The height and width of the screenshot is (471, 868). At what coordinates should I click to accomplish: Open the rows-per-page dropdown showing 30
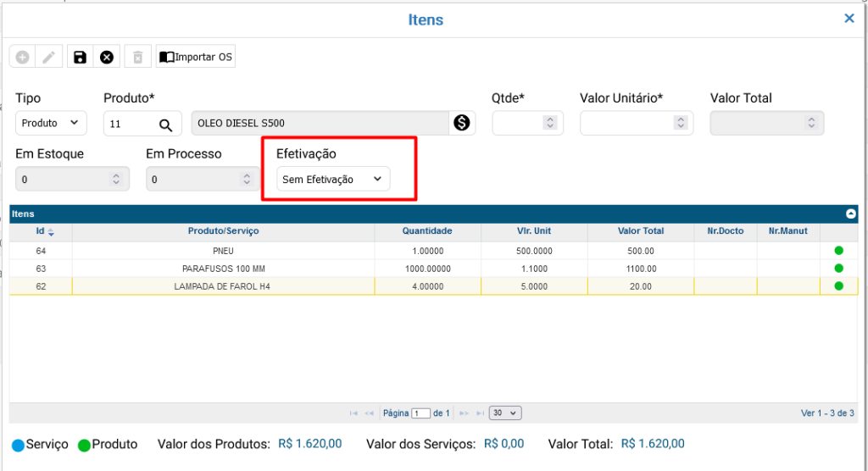[506, 413]
